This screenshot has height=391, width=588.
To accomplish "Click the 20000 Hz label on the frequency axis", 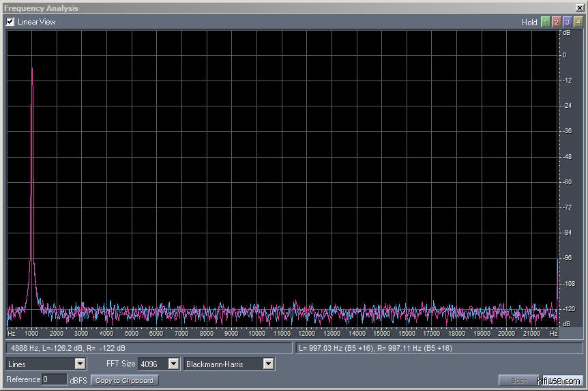I will click(x=506, y=334).
